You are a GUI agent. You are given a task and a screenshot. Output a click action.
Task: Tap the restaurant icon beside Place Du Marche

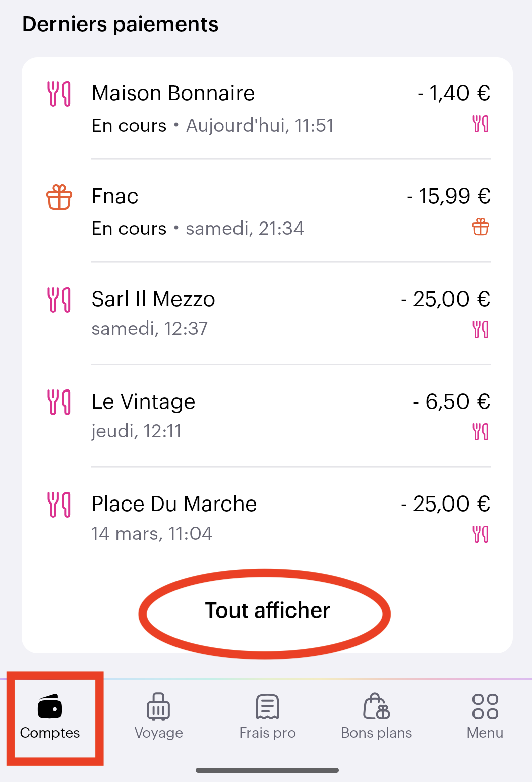[59, 505]
